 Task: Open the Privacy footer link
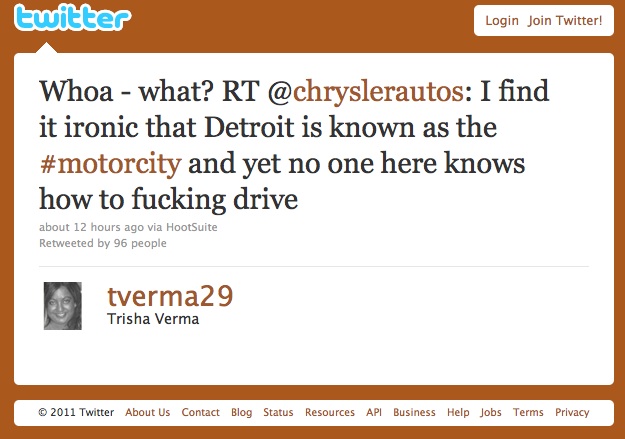tap(572, 412)
